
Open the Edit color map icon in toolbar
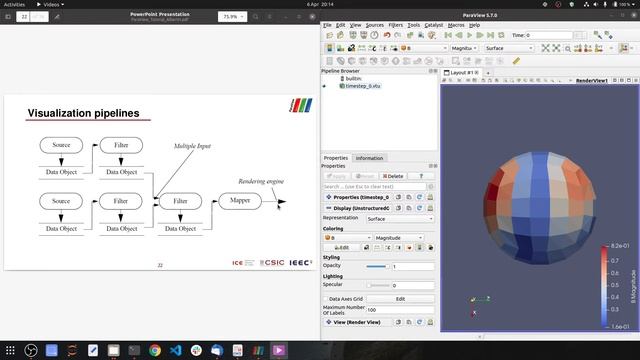tap(340, 48)
